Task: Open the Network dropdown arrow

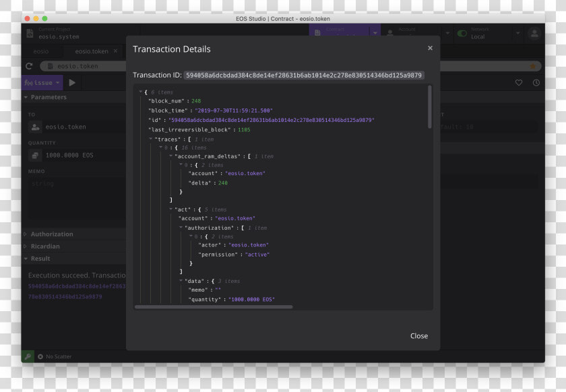Action: point(517,33)
